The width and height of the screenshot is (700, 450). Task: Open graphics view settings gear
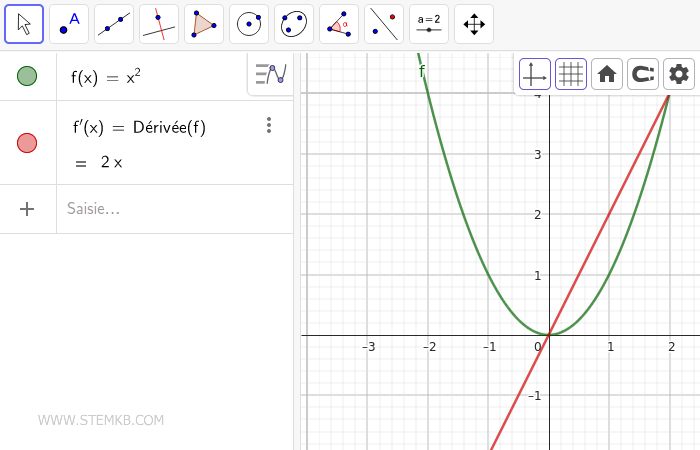click(679, 74)
